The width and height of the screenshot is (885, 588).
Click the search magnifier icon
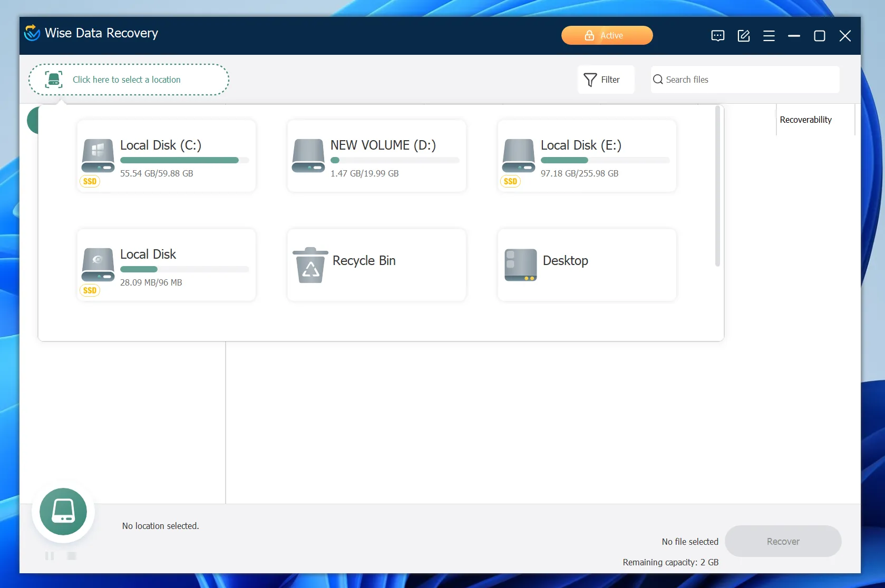tap(658, 80)
